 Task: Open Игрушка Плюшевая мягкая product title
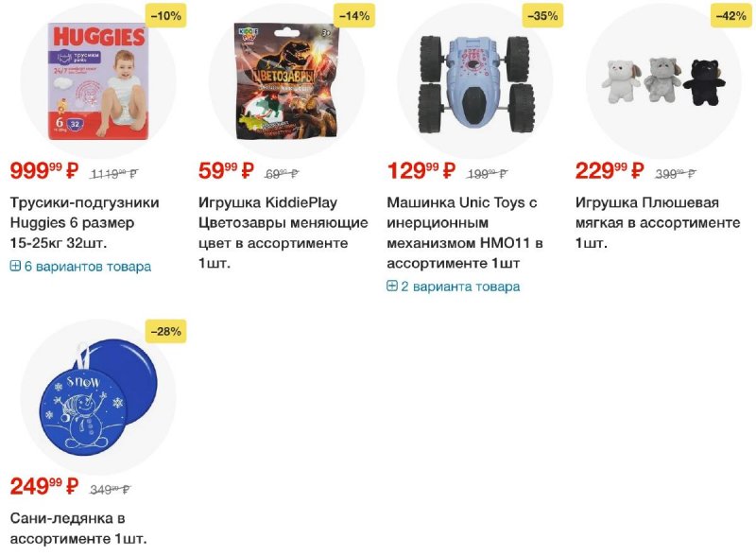(x=658, y=222)
